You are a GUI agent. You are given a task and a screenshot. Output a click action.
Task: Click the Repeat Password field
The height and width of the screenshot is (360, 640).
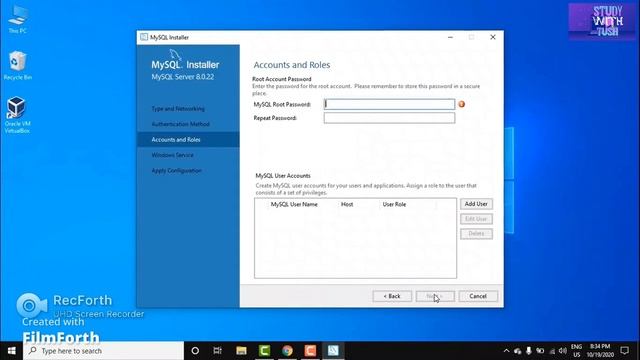click(389, 118)
